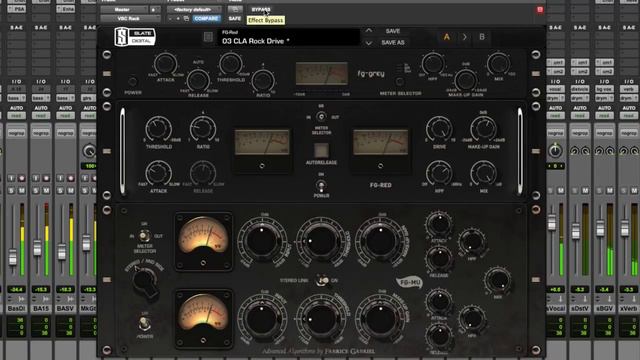Move the BA15 channel fader
The image size is (640, 360).
[x=38, y=248]
